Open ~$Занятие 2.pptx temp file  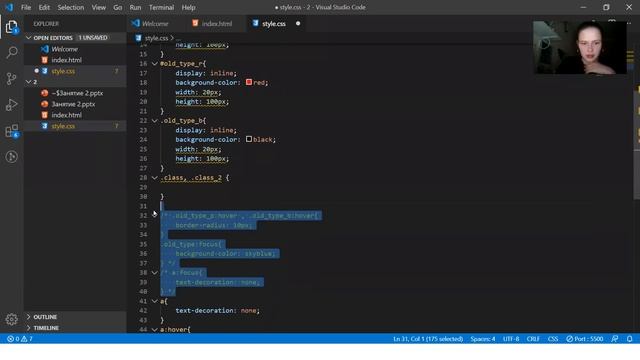(77, 93)
